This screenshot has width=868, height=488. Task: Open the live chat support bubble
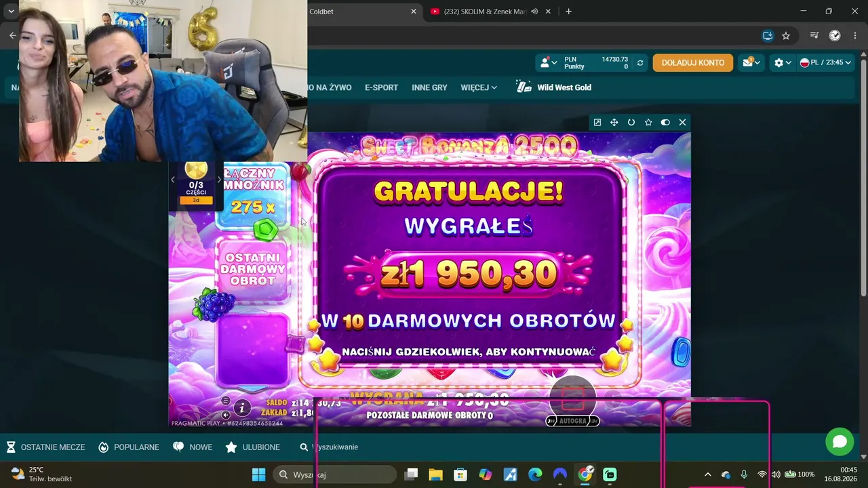840,442
